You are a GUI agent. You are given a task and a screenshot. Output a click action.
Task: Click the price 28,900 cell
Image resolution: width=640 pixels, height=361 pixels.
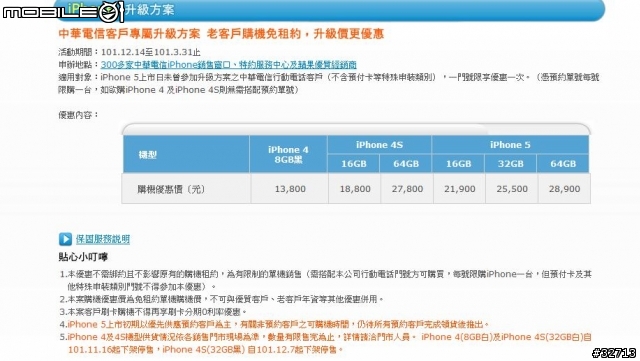pyautogui.click(x=564, y=189)
